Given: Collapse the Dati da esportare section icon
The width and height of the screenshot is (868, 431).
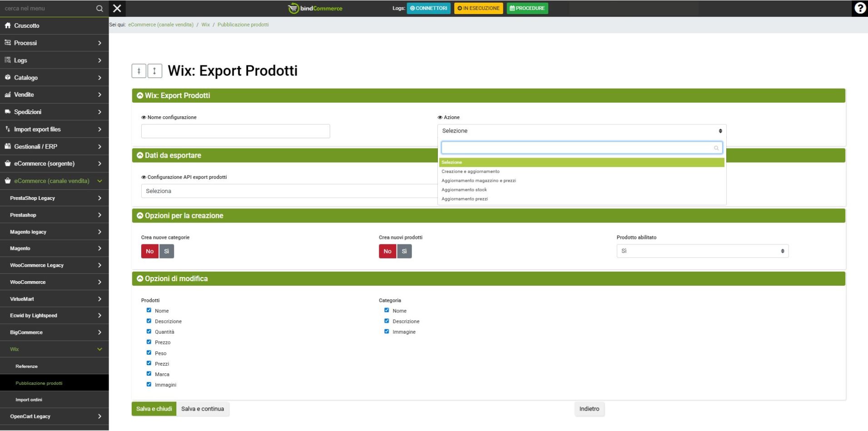Looking at the screenshot, I should (140, 155).
